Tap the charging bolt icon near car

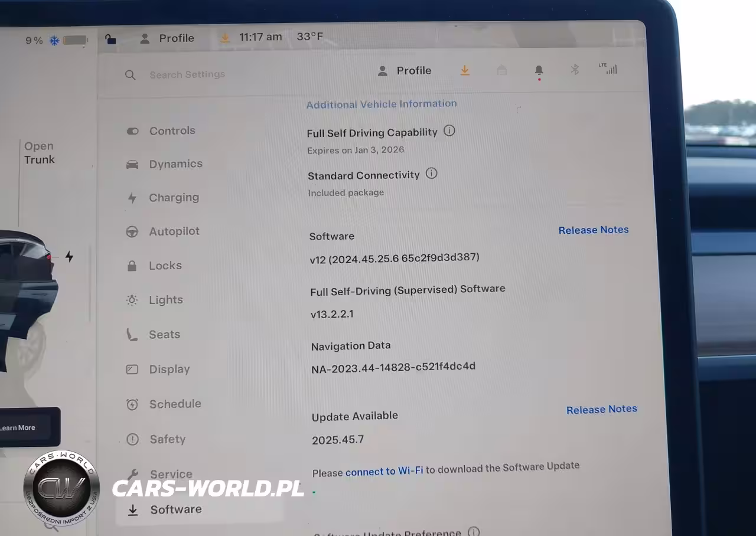tap(69, 257)
